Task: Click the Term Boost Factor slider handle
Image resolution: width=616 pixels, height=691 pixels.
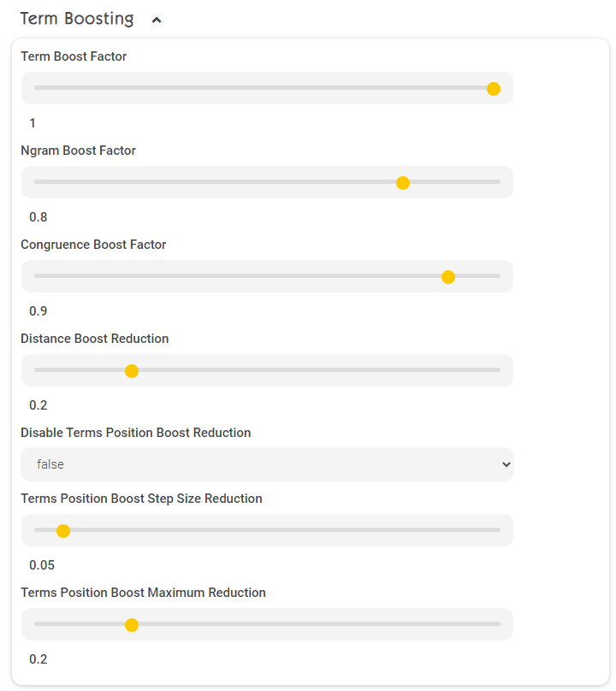Action: pos(494,89)
